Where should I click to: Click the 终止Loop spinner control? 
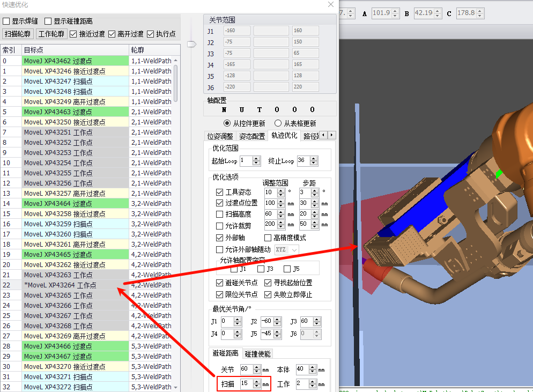314,161
